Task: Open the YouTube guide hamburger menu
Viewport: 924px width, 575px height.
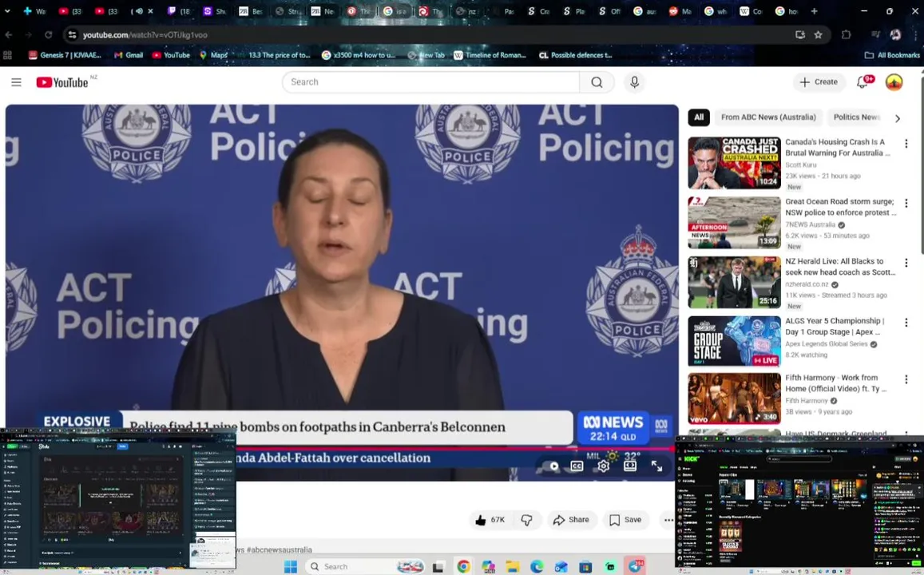Action: [x=16, y=82]
